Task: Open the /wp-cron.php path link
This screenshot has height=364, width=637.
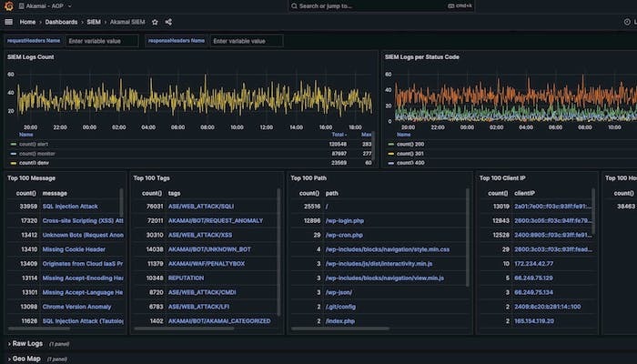Action: click(x=344, y=235)
